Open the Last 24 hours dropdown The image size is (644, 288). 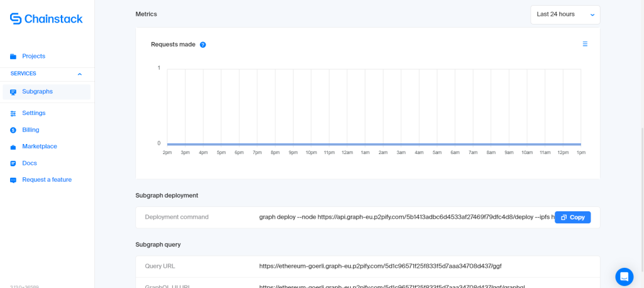(565, 14)
